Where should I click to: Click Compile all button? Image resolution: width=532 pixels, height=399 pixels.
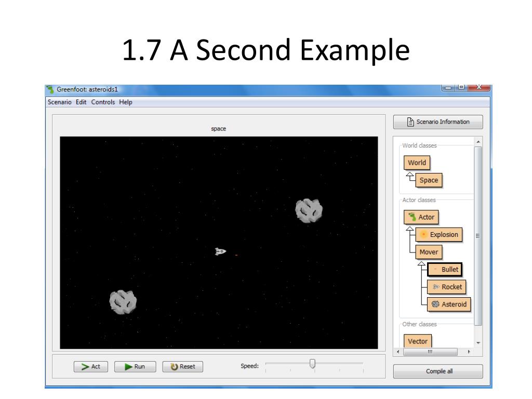tap(437, 371)
